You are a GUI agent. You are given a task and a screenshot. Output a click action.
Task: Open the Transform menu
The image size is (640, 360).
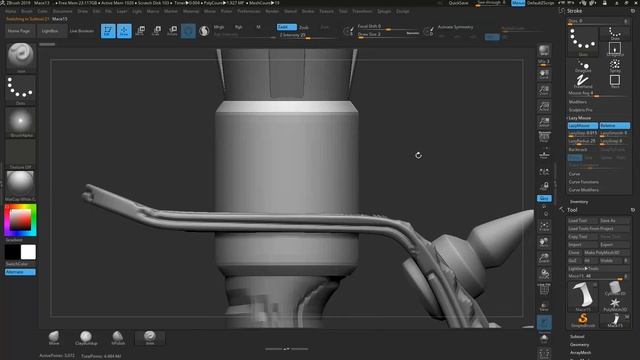coord(362,11)
